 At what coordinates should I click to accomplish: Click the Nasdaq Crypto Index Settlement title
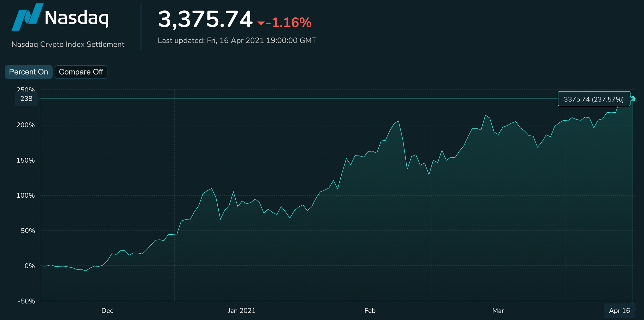pos(68,44)
